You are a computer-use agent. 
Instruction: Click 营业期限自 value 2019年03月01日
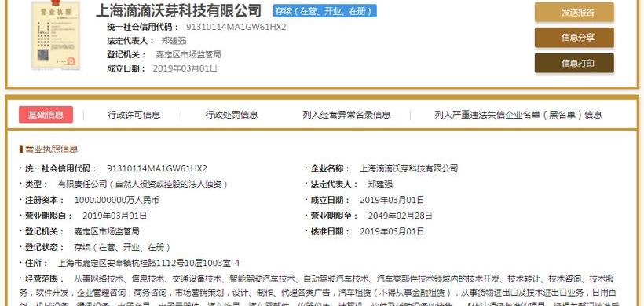point(115,216)
